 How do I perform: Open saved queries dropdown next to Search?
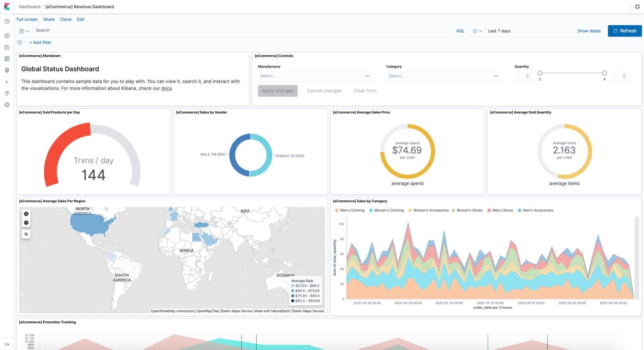coord(24,31)
